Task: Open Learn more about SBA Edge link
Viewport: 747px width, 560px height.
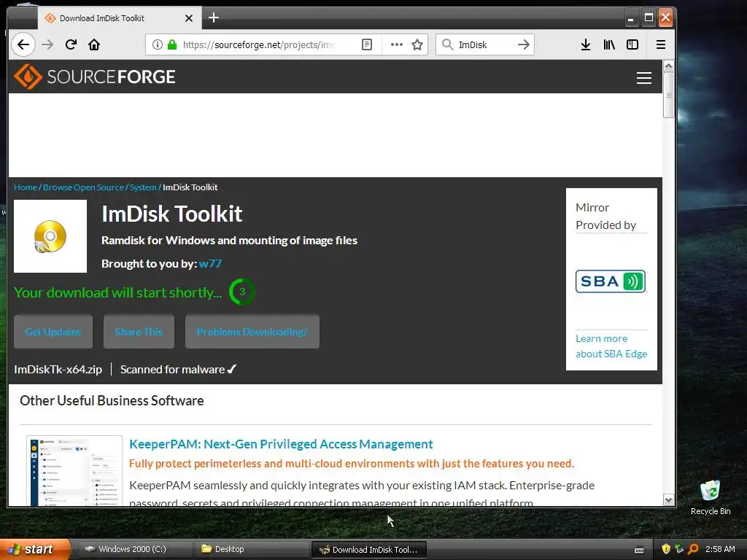Action: click(x=611, y=346)
